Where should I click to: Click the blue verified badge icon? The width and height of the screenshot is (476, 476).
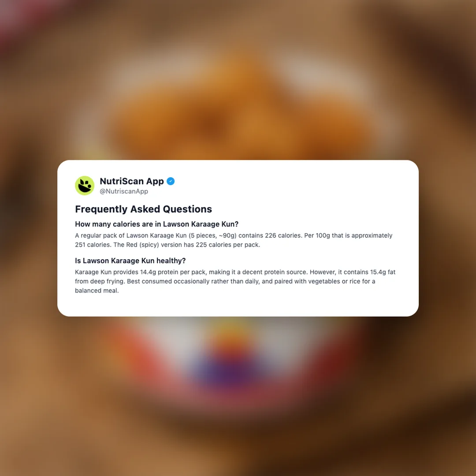point(171,181)
